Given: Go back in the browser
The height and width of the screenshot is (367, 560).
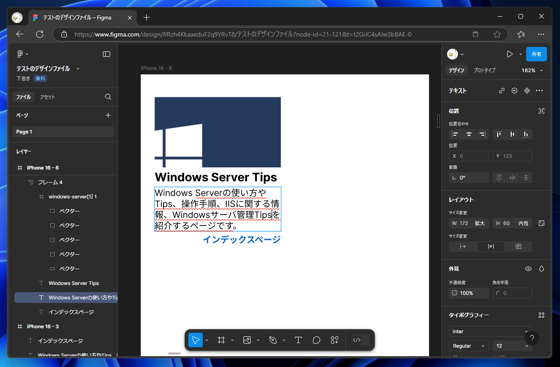Looking at the screenshot, I should 20,34.
